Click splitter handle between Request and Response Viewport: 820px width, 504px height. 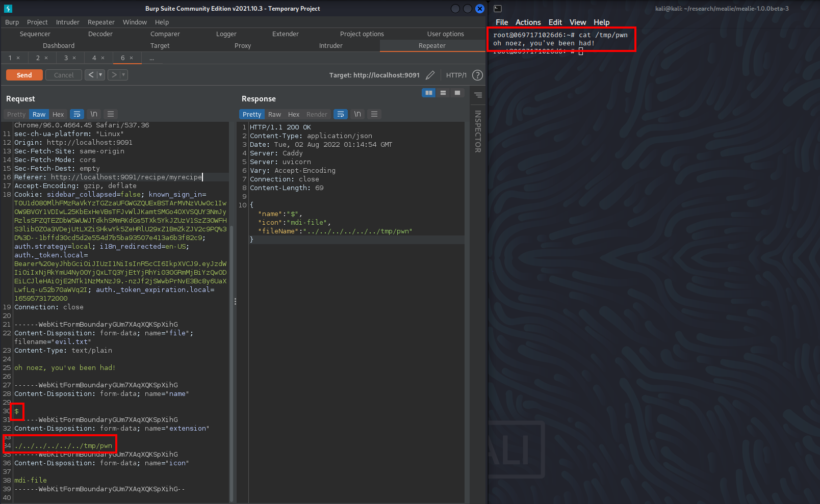tap(235, 302)
